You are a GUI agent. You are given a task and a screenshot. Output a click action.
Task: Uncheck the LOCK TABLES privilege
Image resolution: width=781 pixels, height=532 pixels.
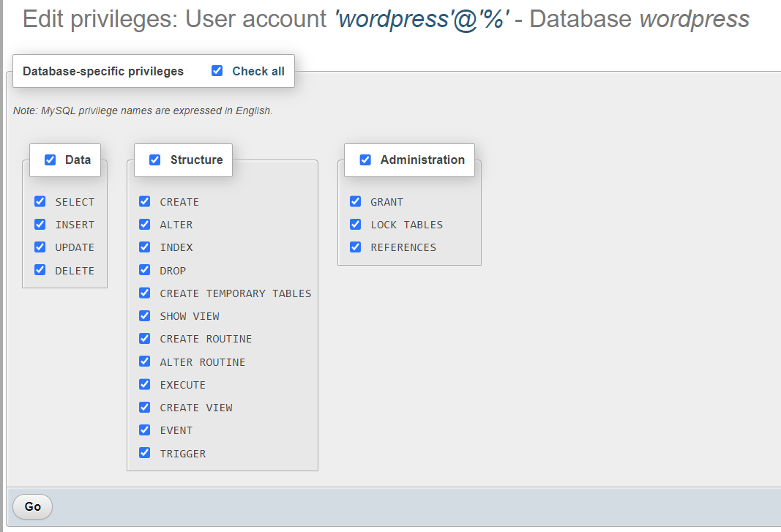click(355, 224)
